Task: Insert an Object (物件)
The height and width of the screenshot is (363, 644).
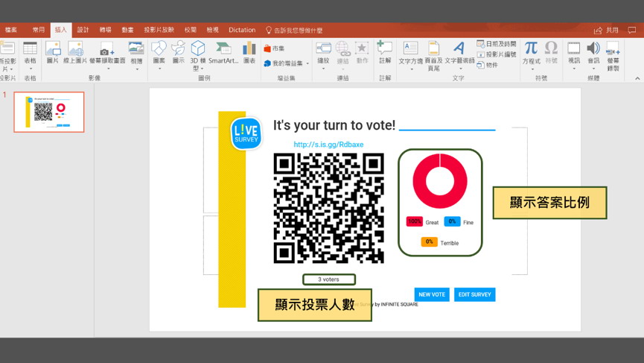Action: [488, 65]
